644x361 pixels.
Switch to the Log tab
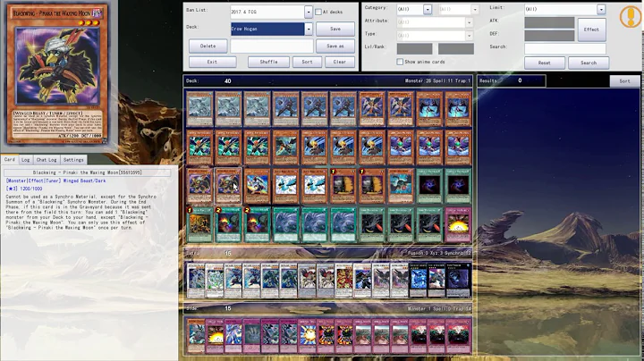click(25, 160)
